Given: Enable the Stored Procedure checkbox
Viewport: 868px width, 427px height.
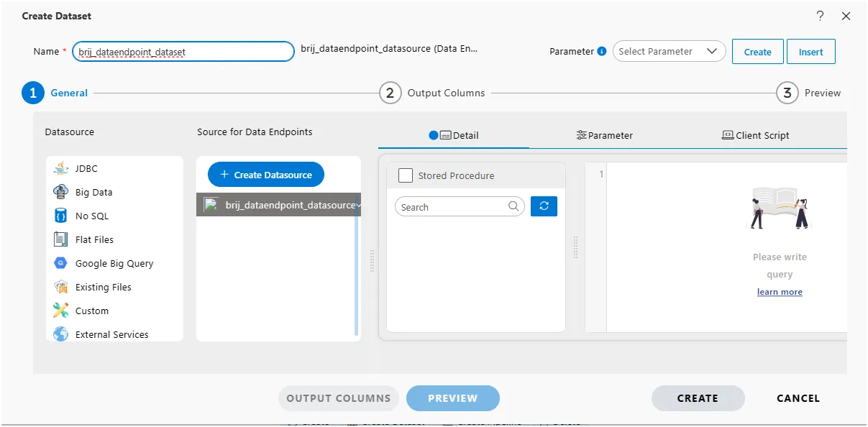Looking at the screenshot, I should coord(406,175).
